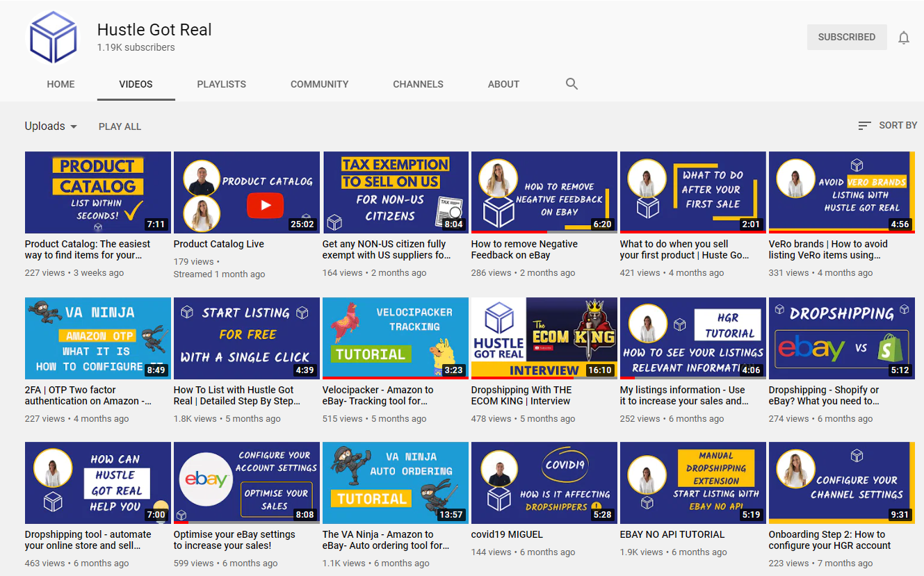Click the 'Product Catalog Live' title
The image size is (924, 576).
tap(219, 244)
